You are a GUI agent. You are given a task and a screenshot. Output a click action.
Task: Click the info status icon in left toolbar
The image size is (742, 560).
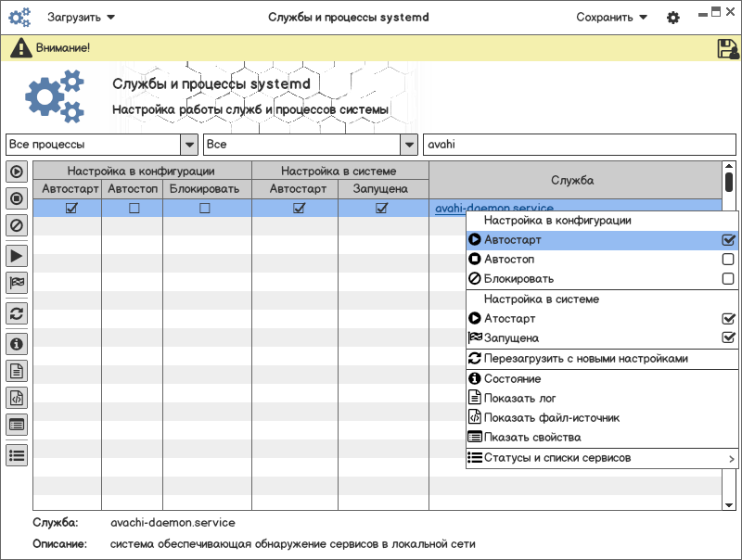pos(17,344)
